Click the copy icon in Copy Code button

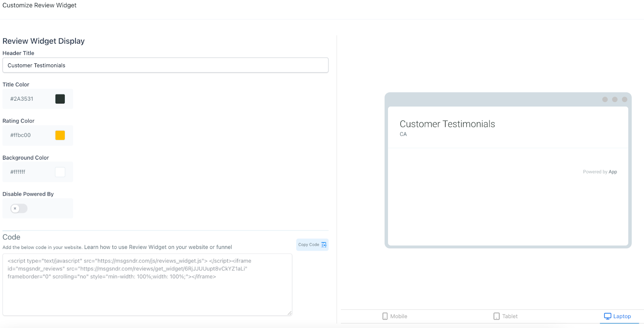(324, 245)
